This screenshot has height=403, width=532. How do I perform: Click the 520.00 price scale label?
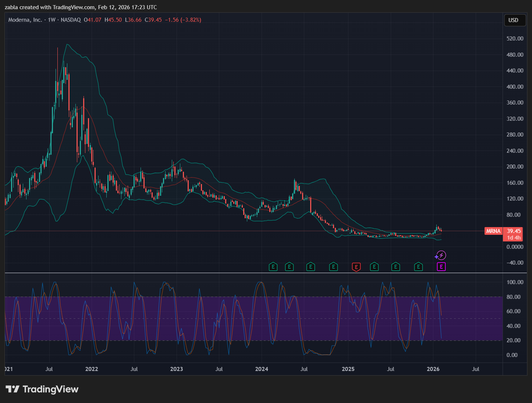pyautogui.click(x=515, y=39)
